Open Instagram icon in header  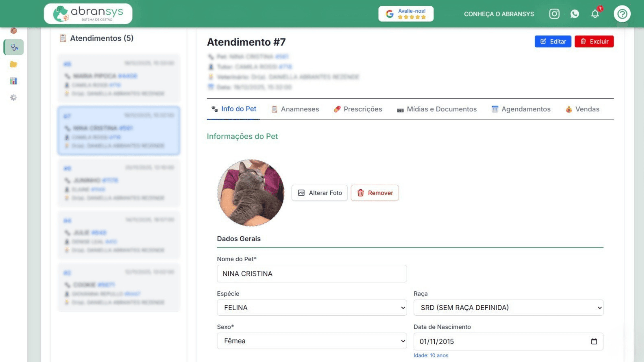[554, 14]
